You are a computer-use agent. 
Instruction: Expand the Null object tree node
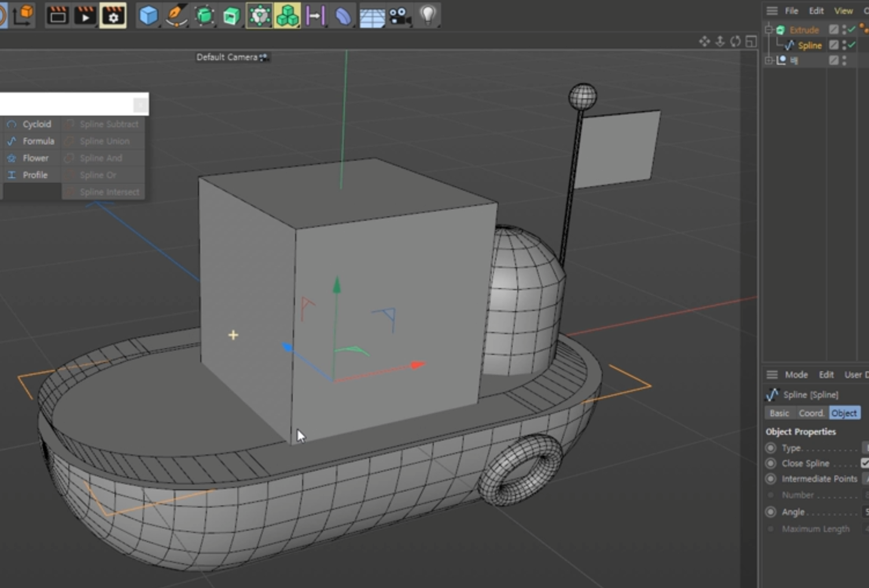pyautogui.click(x=769, y=60)
